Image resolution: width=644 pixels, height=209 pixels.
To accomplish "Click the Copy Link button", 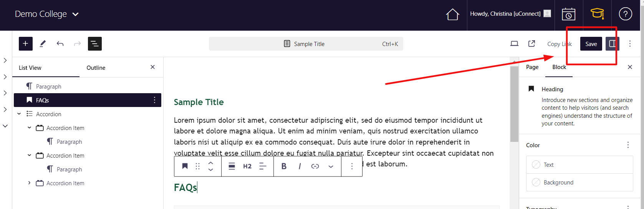I will click(559, 44).
